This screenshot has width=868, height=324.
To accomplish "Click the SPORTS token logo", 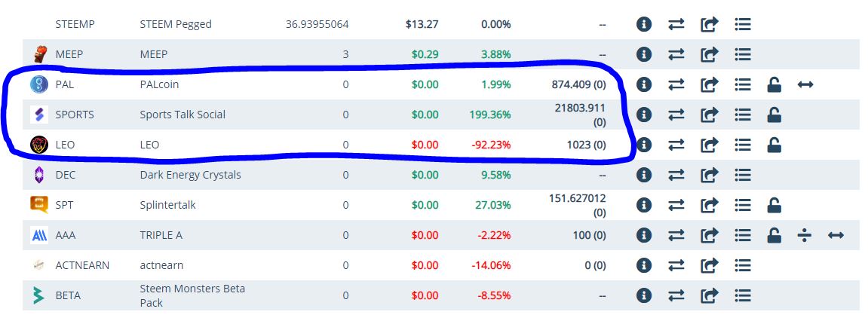I will [39, 115].
